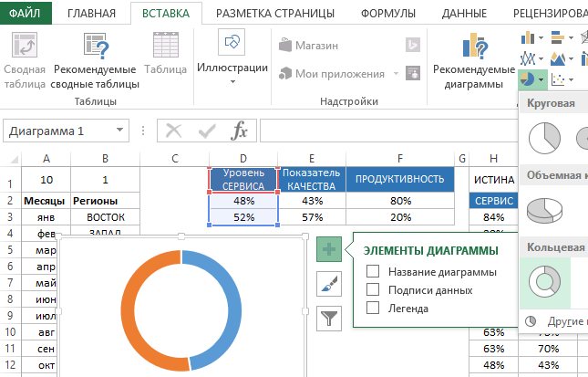Select cell containing 80%
Screen dimensions: 588x377
(400, 201)
